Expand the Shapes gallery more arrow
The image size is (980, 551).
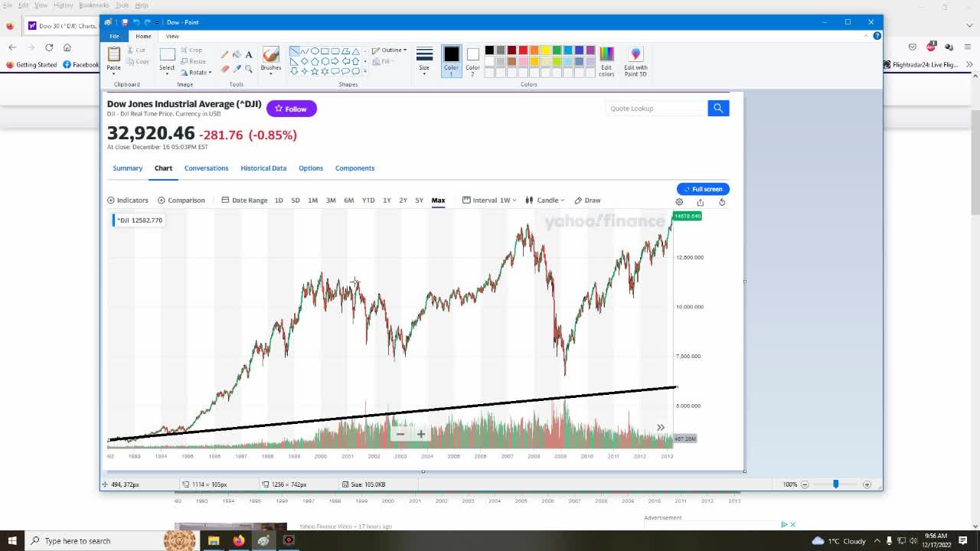(x=365, y=71)
